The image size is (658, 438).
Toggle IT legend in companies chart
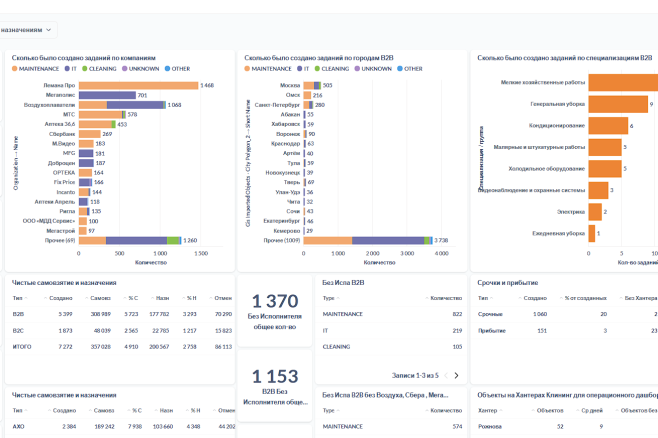click(70, 69)
